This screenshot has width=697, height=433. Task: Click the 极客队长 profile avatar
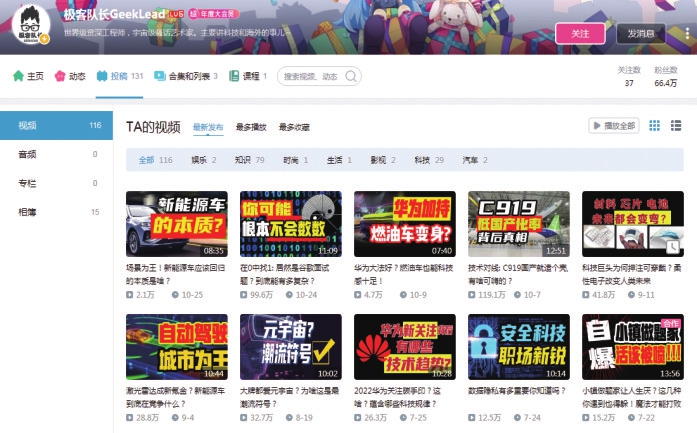30,24
